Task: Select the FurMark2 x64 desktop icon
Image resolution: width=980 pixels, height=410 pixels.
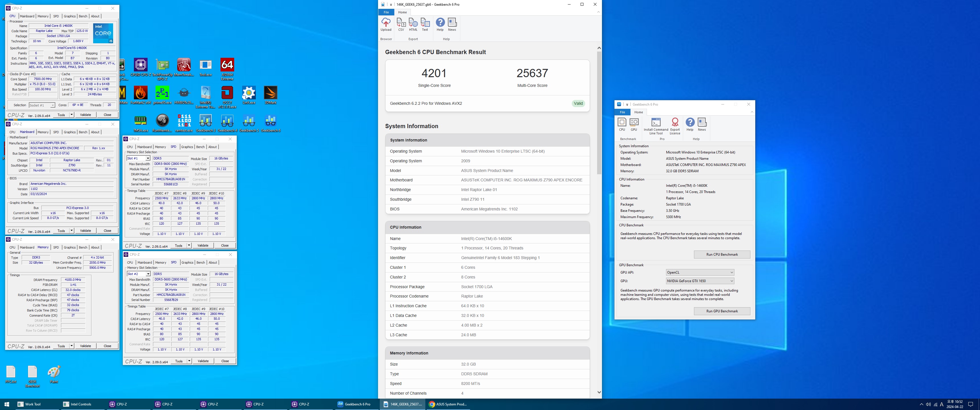Action: tap(140, 95)
